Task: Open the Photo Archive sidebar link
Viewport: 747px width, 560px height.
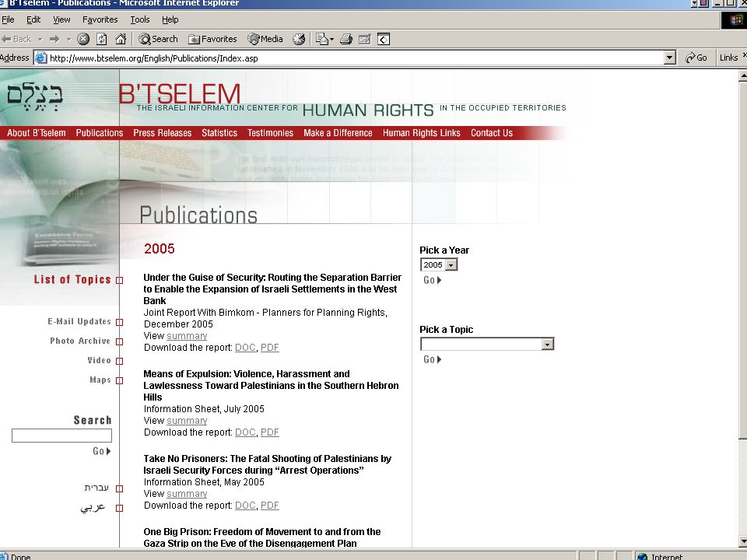Action: click(x=80, y=341)
